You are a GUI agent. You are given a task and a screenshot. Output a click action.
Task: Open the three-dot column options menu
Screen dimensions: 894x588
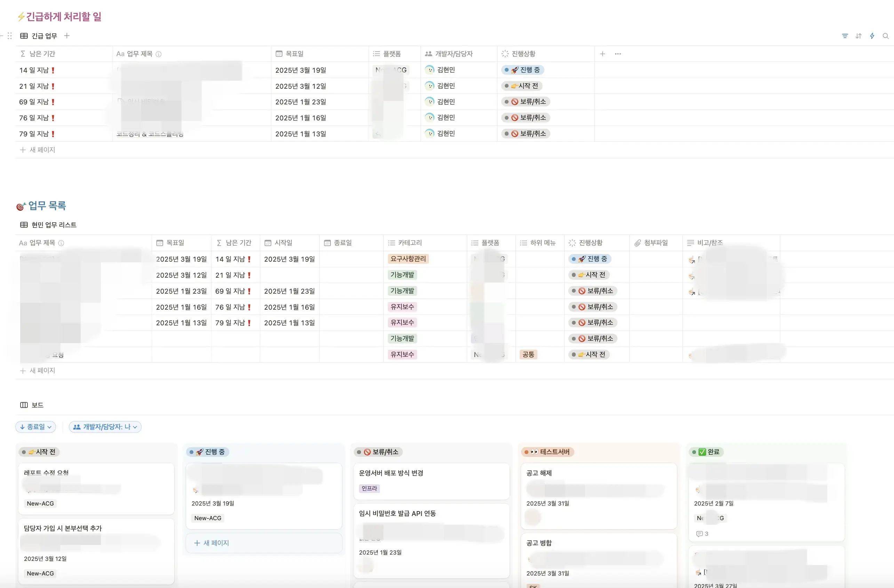pos(618,54)
